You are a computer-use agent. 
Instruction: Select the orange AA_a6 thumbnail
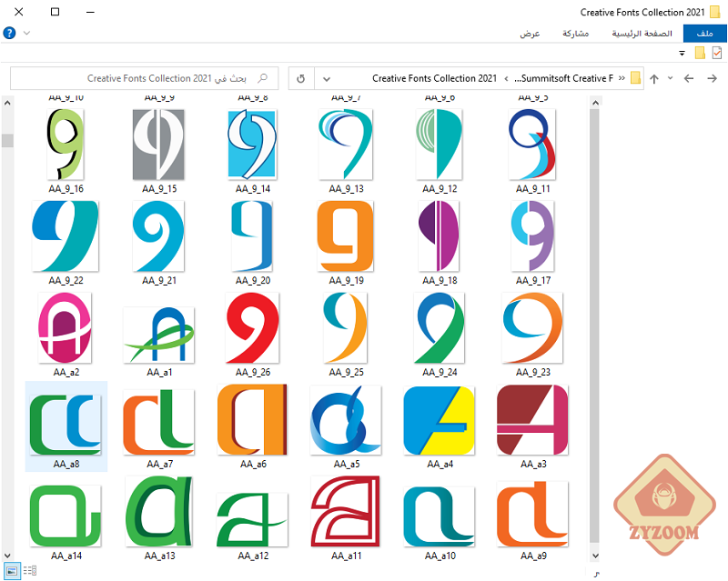[253, 420]
